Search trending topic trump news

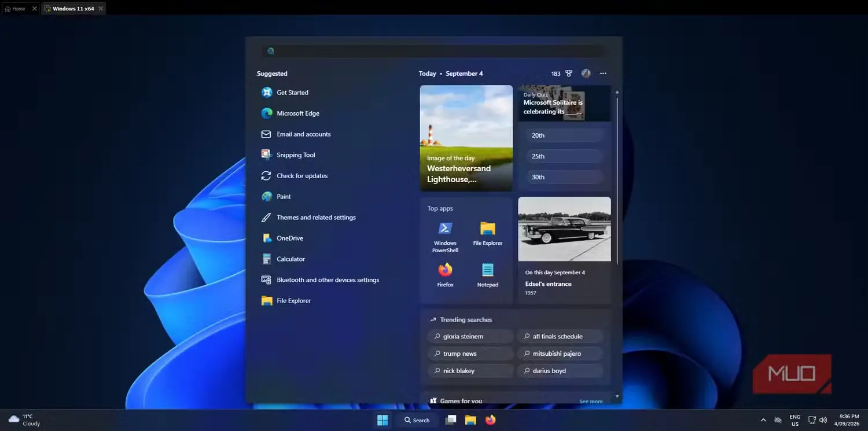pyautogui.click(x=470, y=353)
